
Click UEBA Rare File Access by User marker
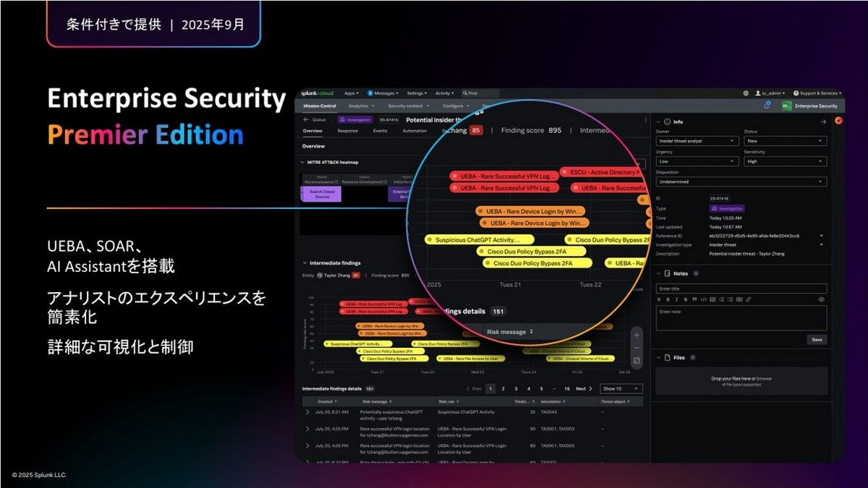pos(471,358)
